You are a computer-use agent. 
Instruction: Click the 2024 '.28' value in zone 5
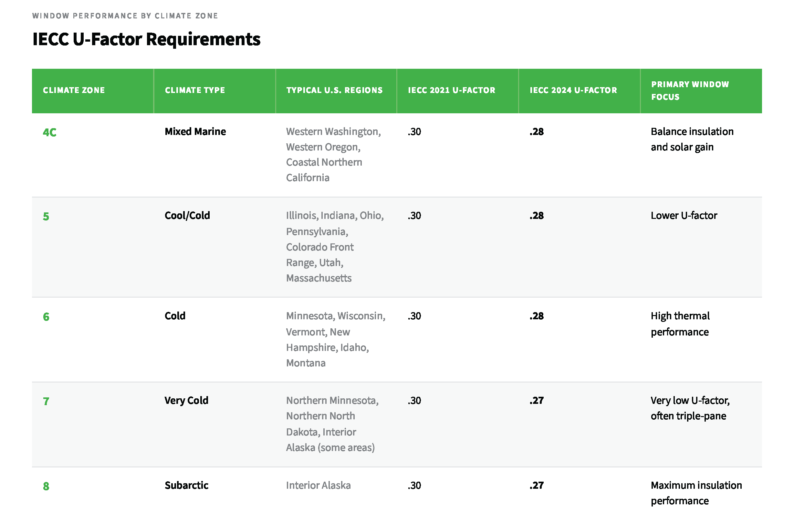pos(536,216)
